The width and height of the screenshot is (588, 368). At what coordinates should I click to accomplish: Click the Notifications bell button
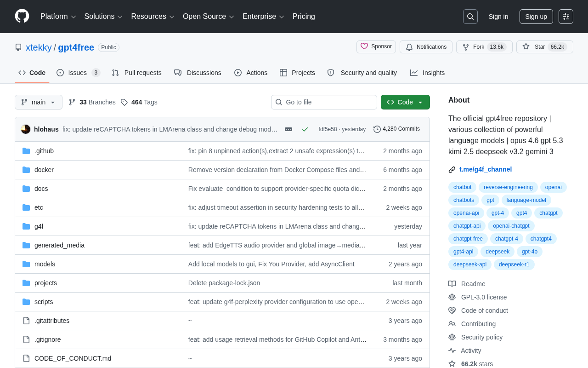pyautogui.click(x=426, y=47)
